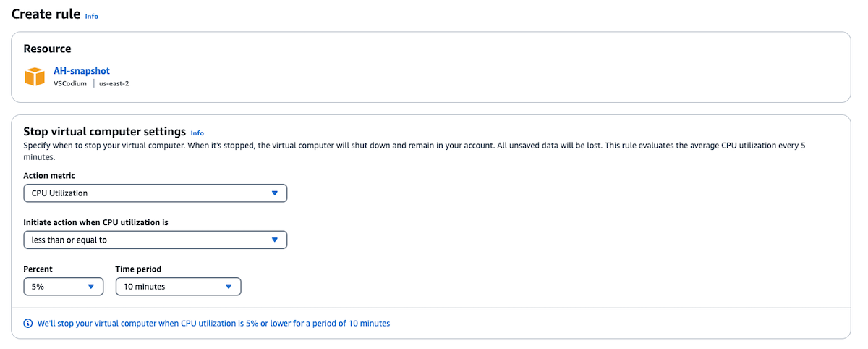
Task: Click the Action metric field label
Action: tap(49, 175)
